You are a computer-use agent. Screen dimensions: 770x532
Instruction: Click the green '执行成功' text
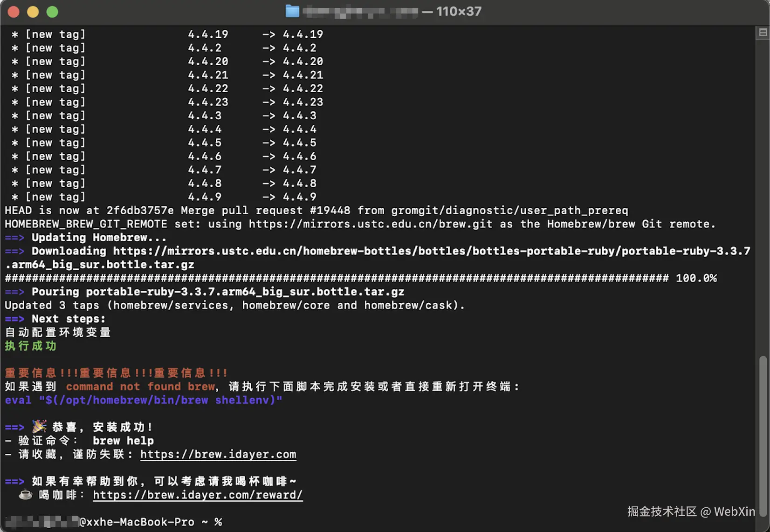click(x=31, y=346)
